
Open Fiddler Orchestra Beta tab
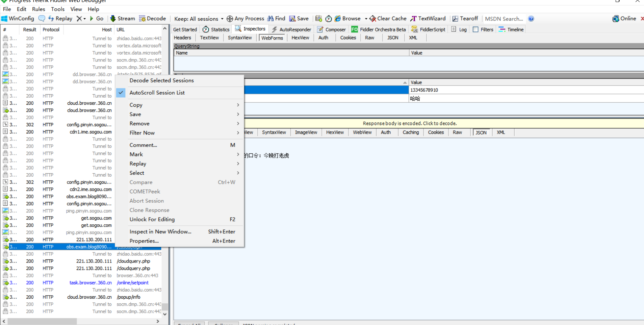point(379,29)
